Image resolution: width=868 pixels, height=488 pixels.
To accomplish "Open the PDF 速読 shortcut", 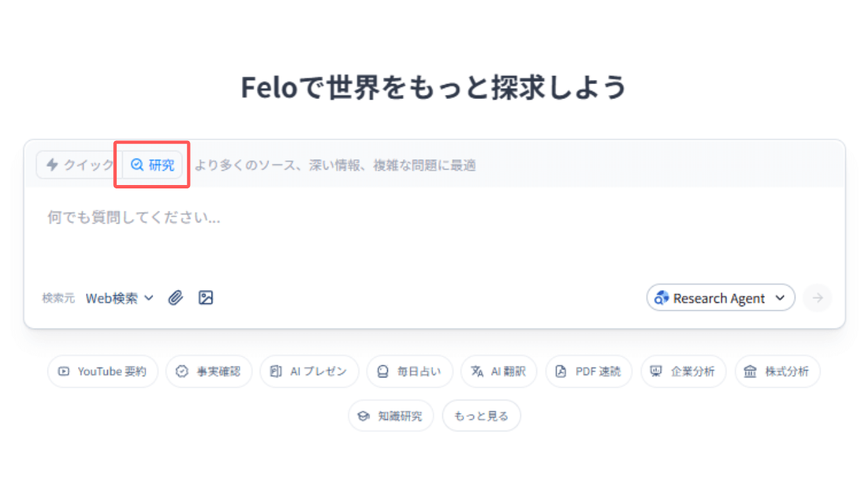I will tap(589, 371).
